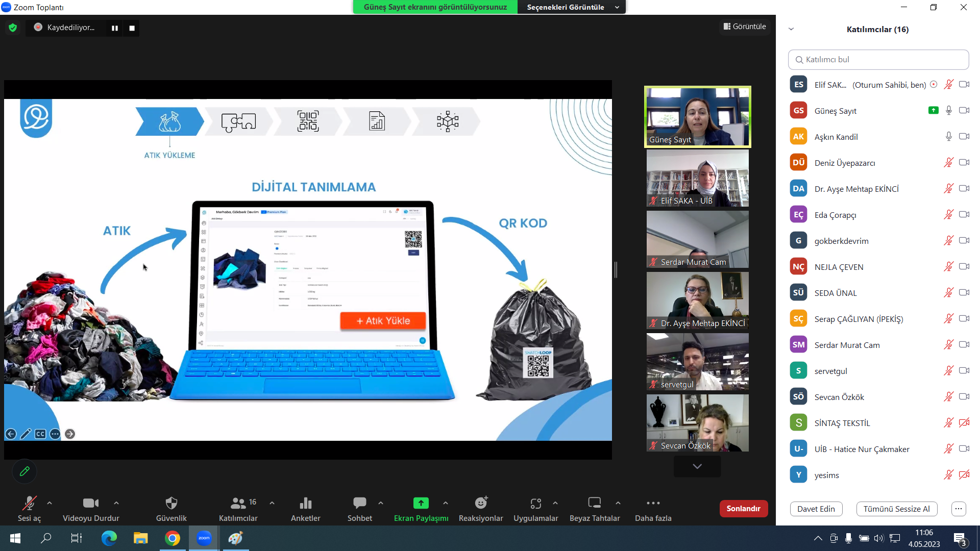This screenshot has width=980, height=551.
Task: Open Uygulamalar apps icon
Action: pyautogui.click(x=535, y=503)
